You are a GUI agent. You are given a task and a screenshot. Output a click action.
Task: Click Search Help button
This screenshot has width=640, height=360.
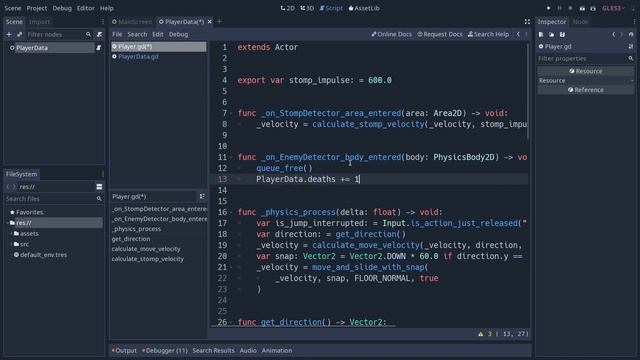point(489,35)
